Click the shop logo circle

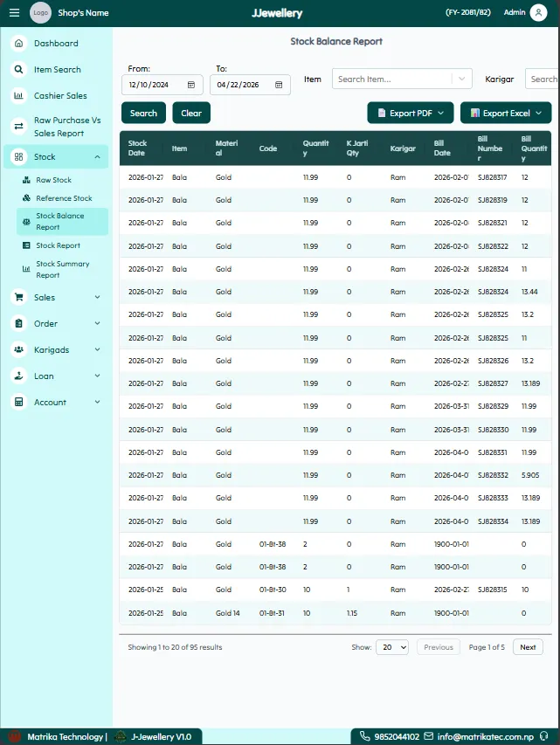[40, 13]
